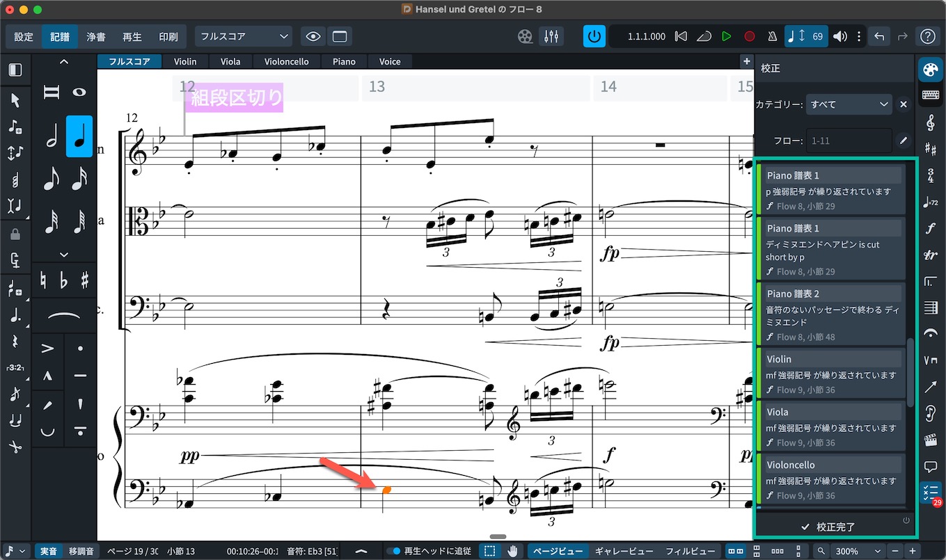Open the help menu icon
The height and width of the screenshot is (560, 946).
(x=928, y=36)
